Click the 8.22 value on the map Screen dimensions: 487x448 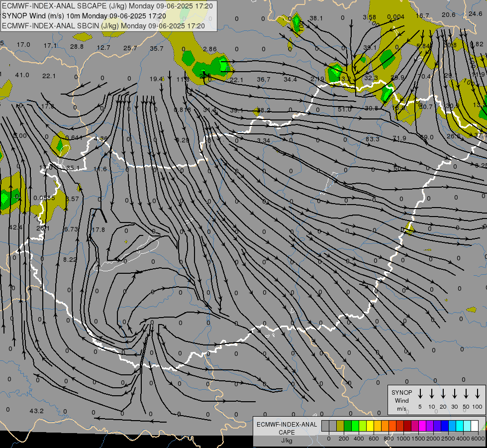[x=70, y=259]
